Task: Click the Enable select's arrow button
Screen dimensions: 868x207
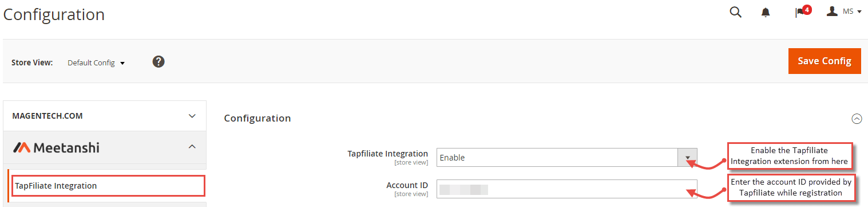Action: click(688, 157)
